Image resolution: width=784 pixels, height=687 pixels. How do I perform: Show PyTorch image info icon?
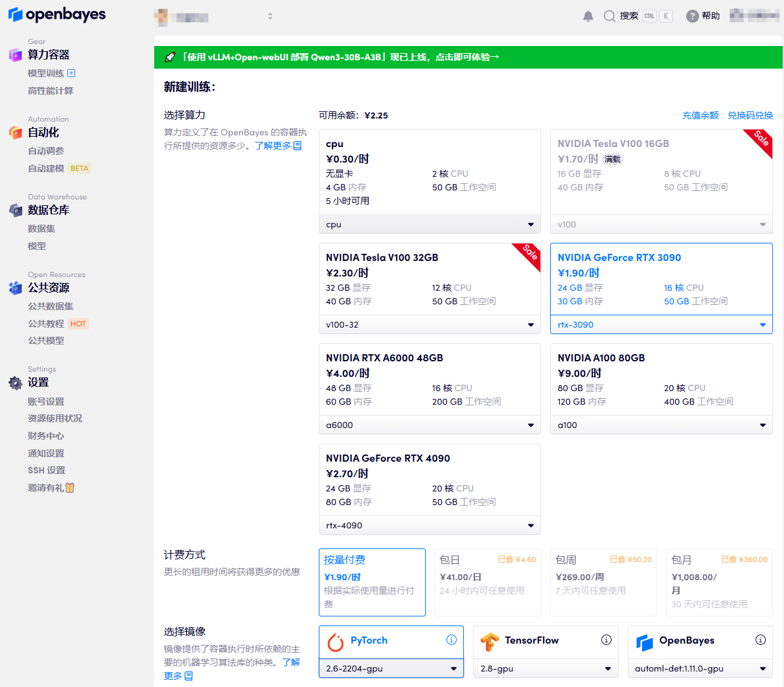(452, 640)
